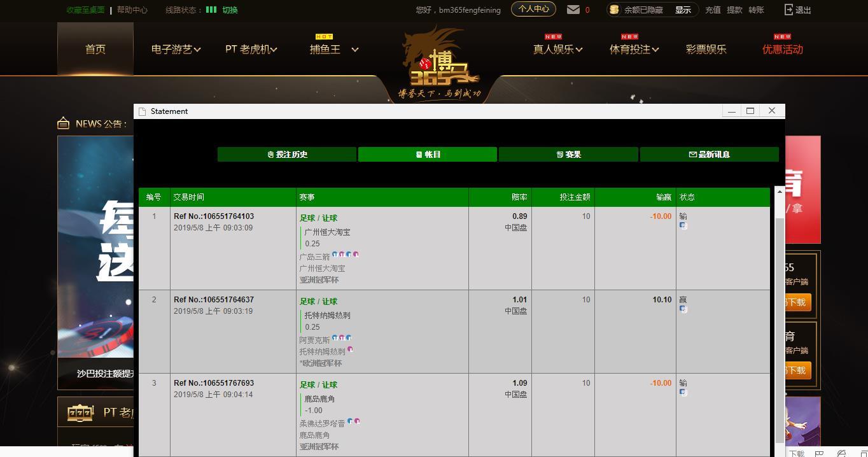
Task: Switch to the 赛果 results tab
Action: (568, 154)
